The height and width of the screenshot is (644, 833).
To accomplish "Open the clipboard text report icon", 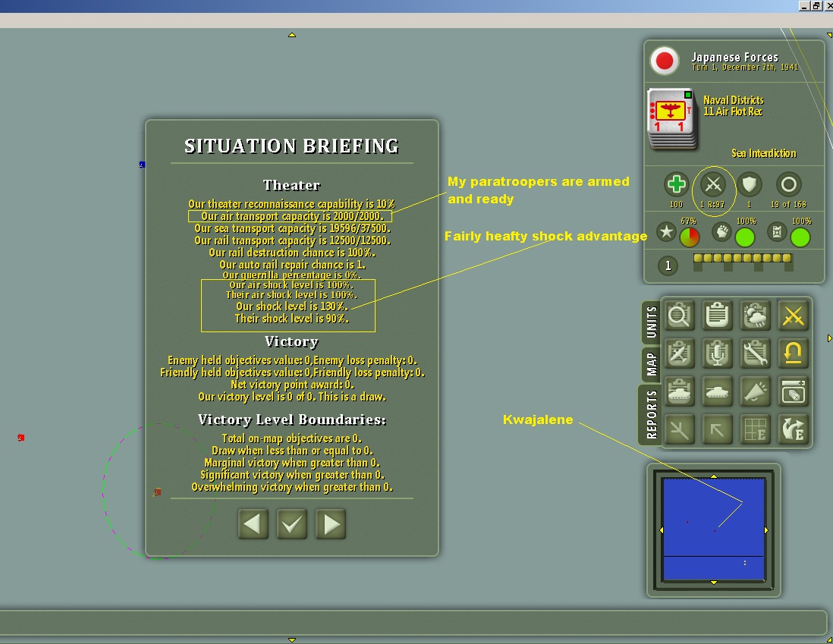I will tap(717, 316).
